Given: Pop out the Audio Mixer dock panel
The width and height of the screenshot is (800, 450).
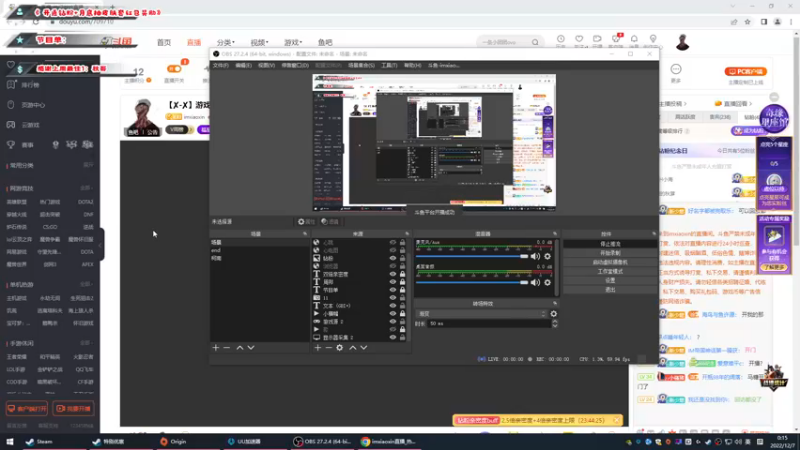Looking at the screenshot, I should click(555, 234).
